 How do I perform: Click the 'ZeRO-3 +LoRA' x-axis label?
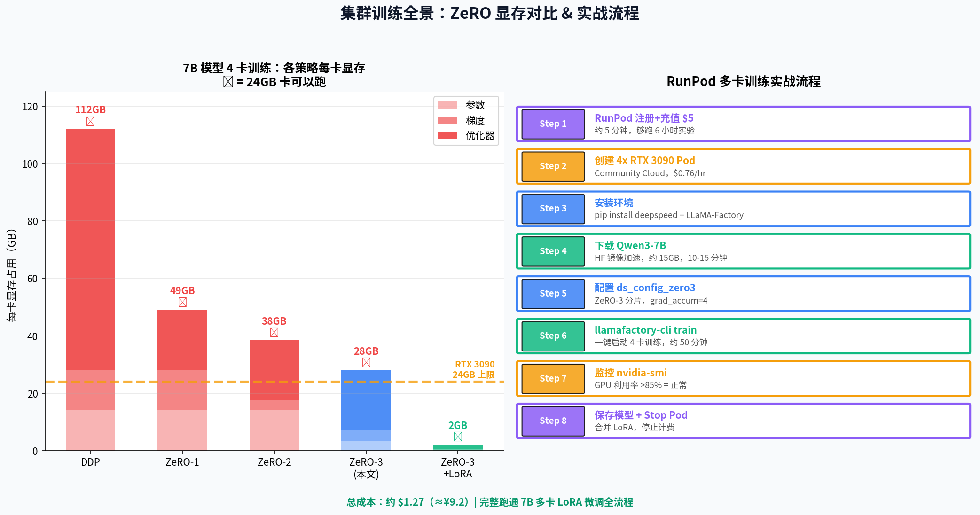458,468
